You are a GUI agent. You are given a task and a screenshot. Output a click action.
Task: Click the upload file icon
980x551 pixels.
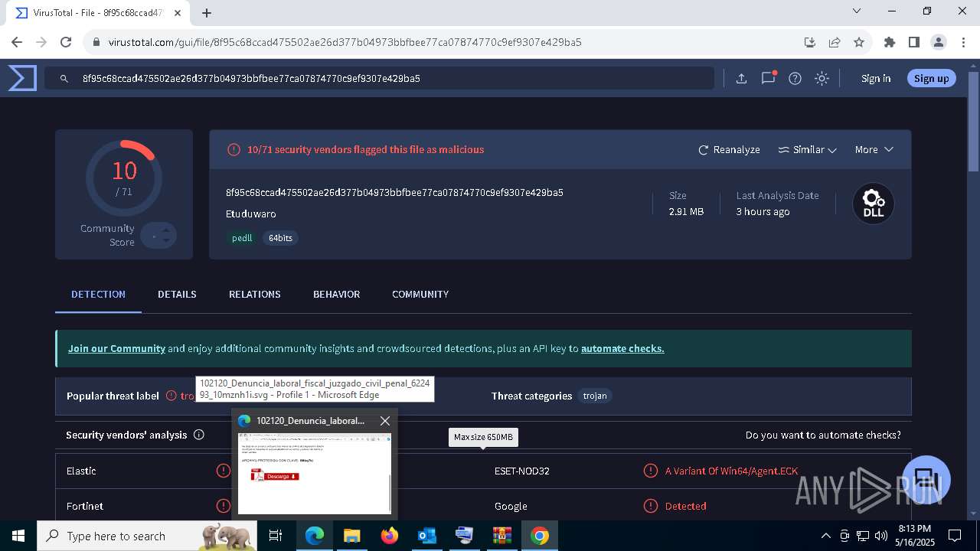(741, 78)
